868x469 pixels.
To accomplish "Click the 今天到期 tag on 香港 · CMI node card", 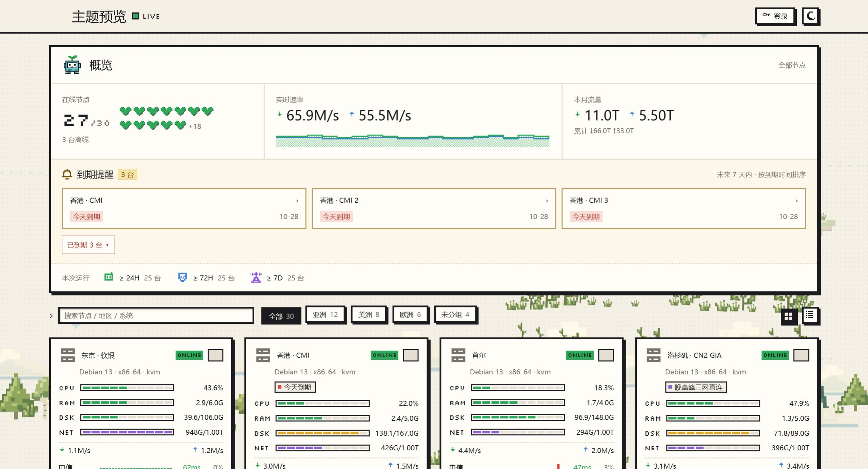I will coord(295,387).
